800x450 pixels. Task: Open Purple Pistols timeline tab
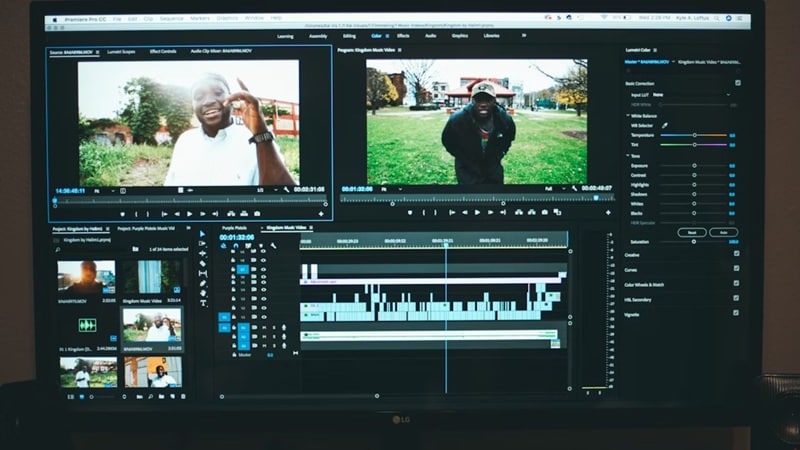(x=235, y=228)
